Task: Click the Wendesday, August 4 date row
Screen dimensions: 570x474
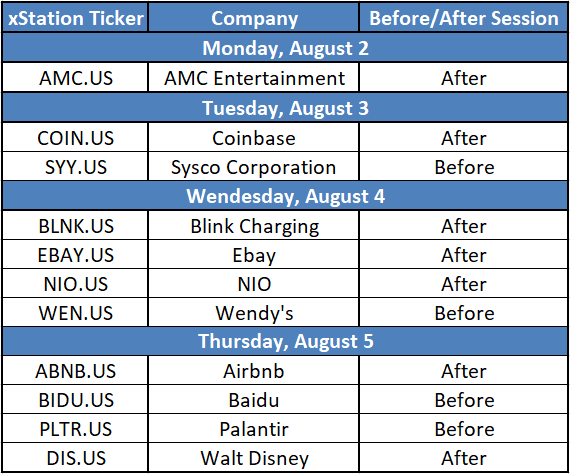Action: 285,196
